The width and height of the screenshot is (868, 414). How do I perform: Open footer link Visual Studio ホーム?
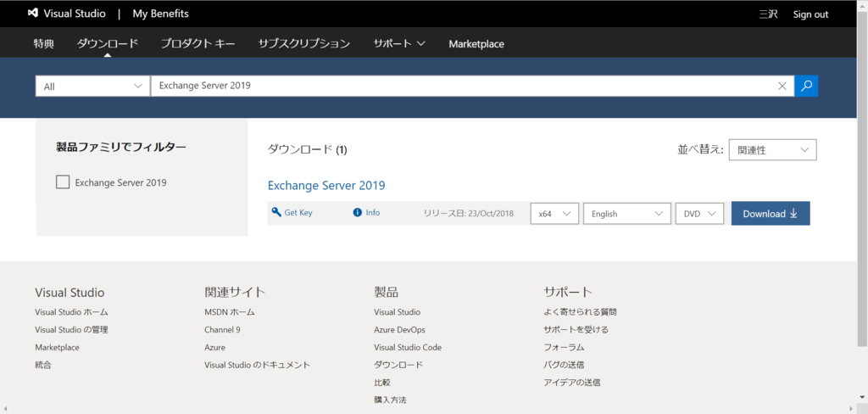click(71, 312)
